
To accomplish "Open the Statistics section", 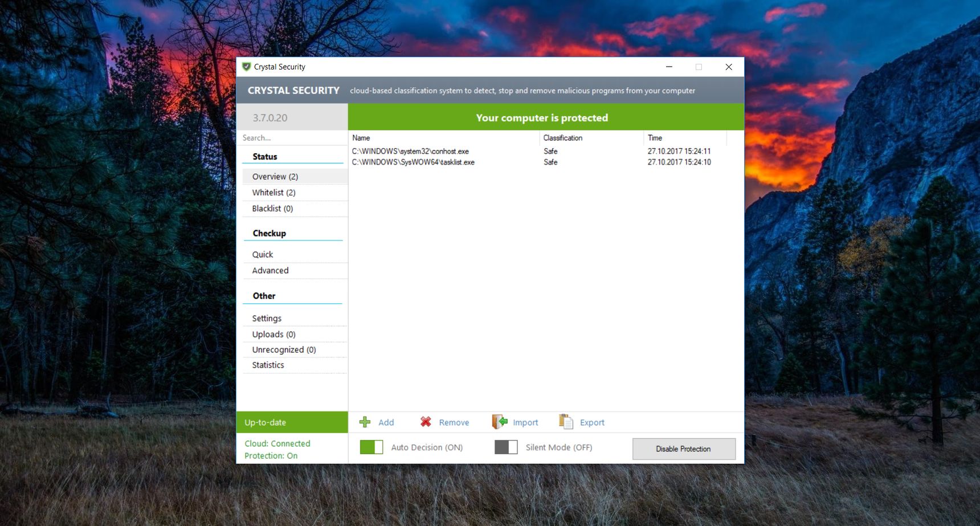I will (x=295, y=365).
